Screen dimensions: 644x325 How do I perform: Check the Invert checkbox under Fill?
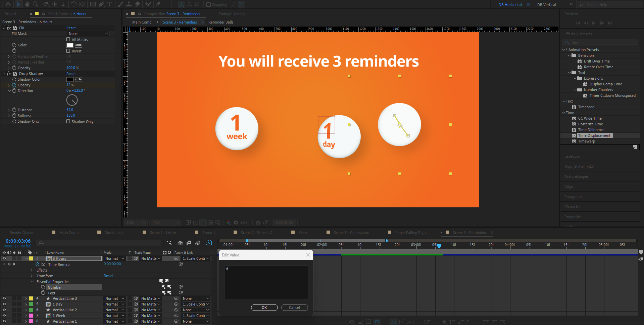(x=68, y=51)
